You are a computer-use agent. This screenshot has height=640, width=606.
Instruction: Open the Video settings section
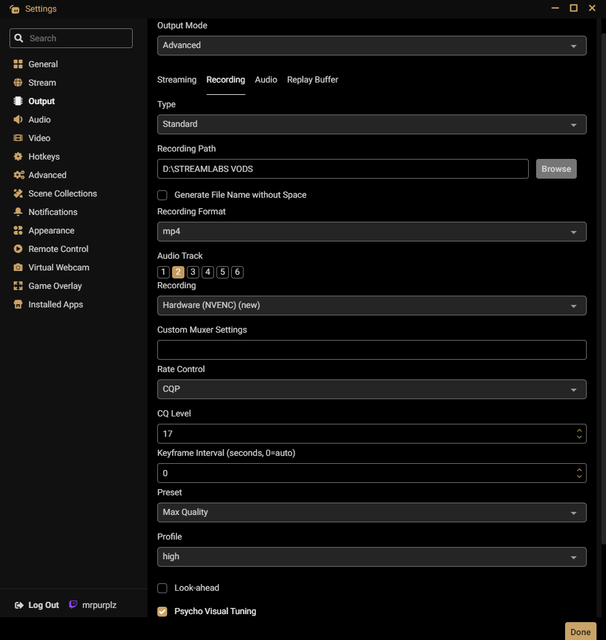39,138
